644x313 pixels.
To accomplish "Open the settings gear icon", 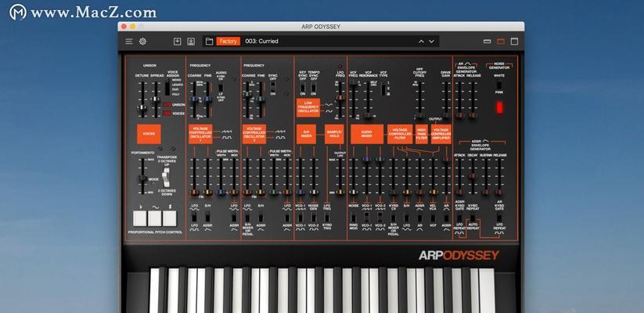I will [x=142, y=41].
